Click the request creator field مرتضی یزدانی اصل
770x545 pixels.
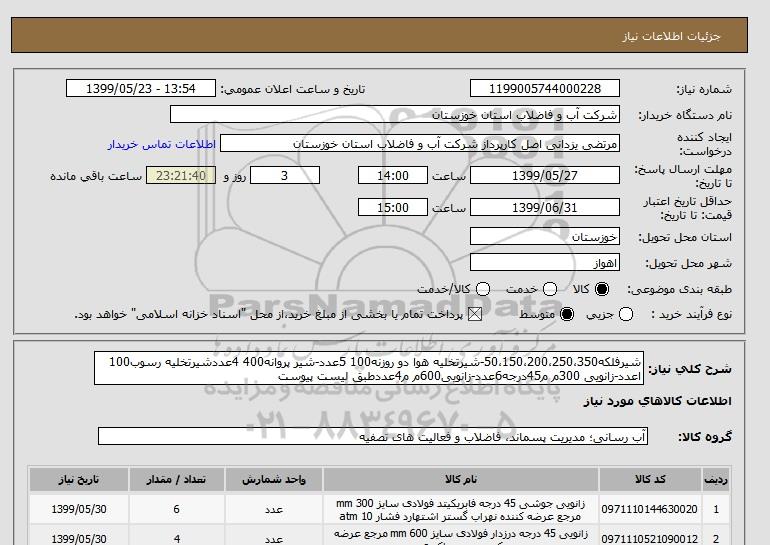tap(419, 144)
